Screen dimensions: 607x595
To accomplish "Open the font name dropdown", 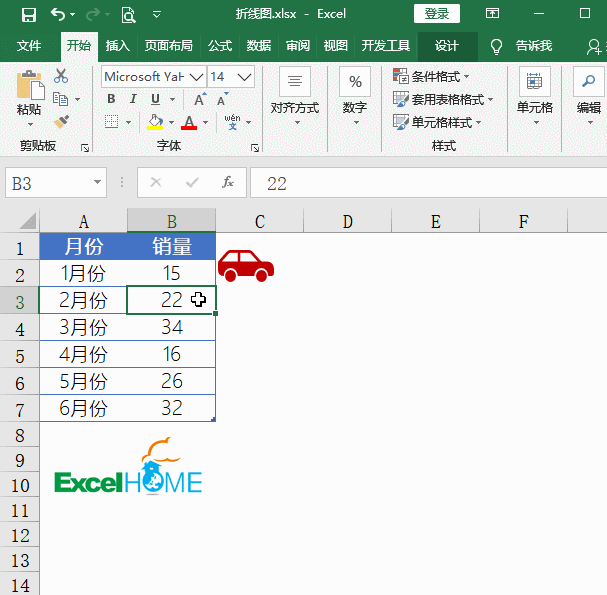I will (x=197, y=77).
